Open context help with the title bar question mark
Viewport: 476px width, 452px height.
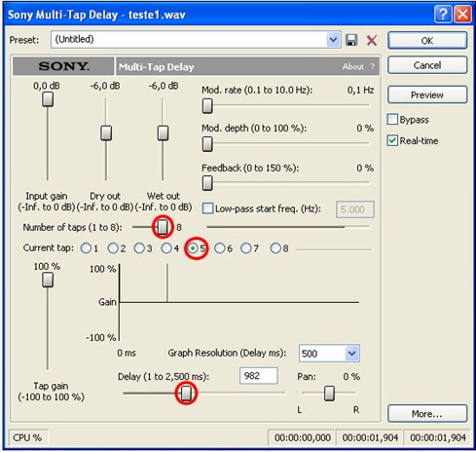click(443, 15)
